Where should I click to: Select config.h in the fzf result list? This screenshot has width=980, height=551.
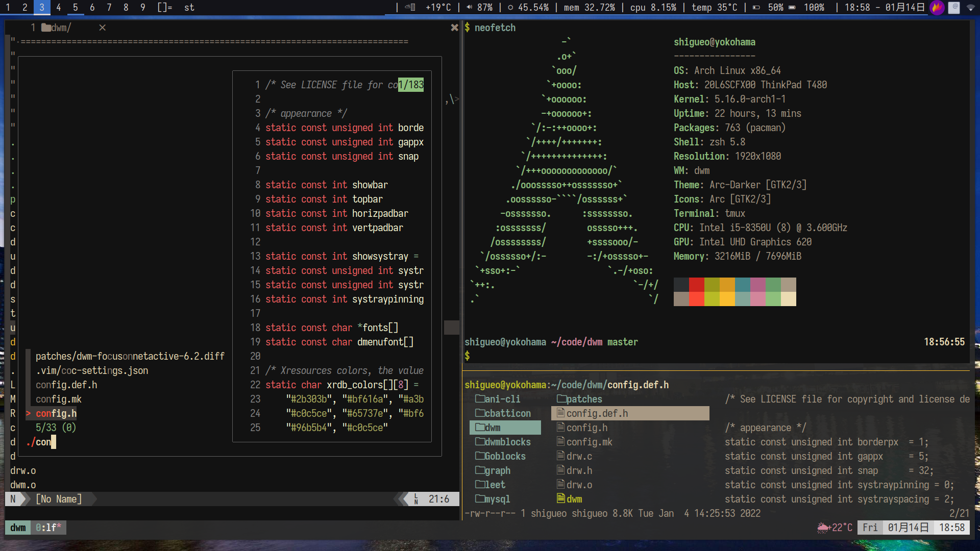point(56,413)
